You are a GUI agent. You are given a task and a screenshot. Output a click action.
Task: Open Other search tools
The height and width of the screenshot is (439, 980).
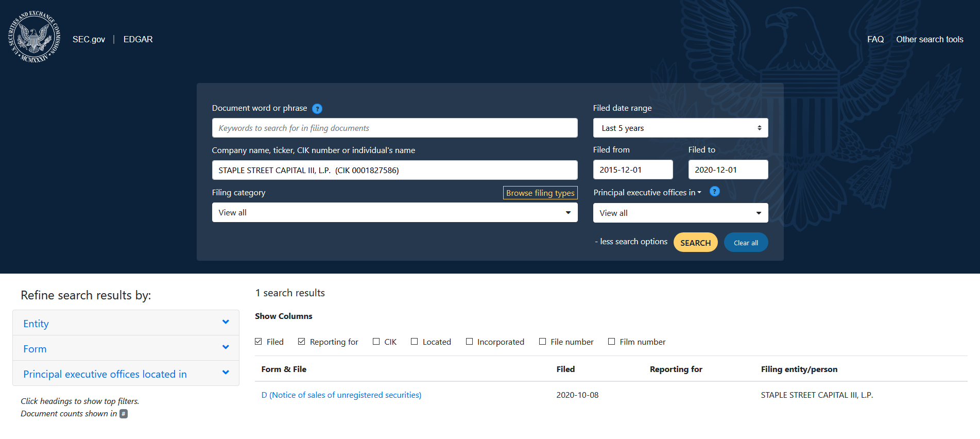(x=930, y=39)
